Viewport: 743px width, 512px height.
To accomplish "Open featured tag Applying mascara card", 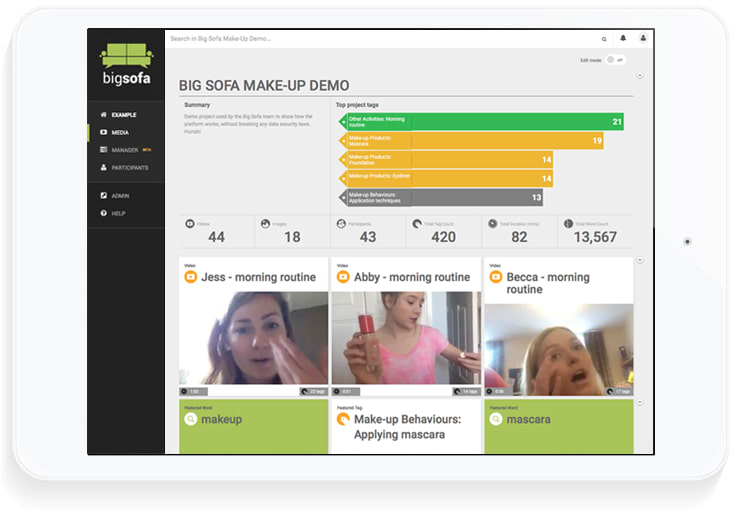I will [406, 426].
